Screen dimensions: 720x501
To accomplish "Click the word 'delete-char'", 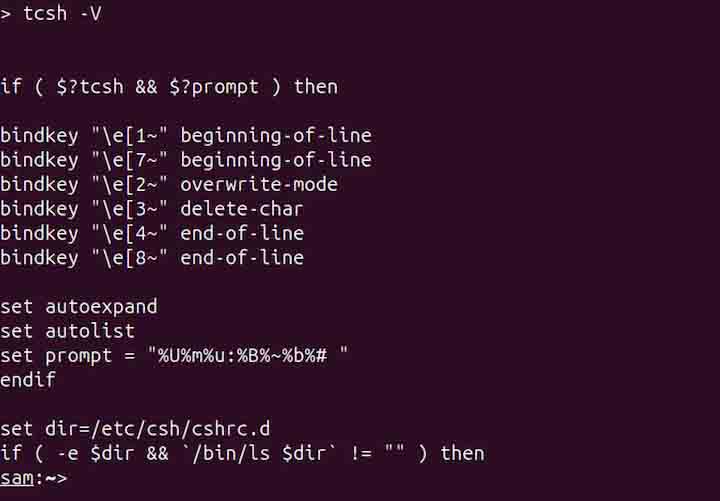I will [241, 209].
